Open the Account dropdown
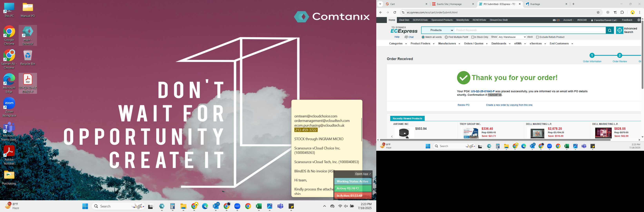644x212 pixels. click(568, 20)
